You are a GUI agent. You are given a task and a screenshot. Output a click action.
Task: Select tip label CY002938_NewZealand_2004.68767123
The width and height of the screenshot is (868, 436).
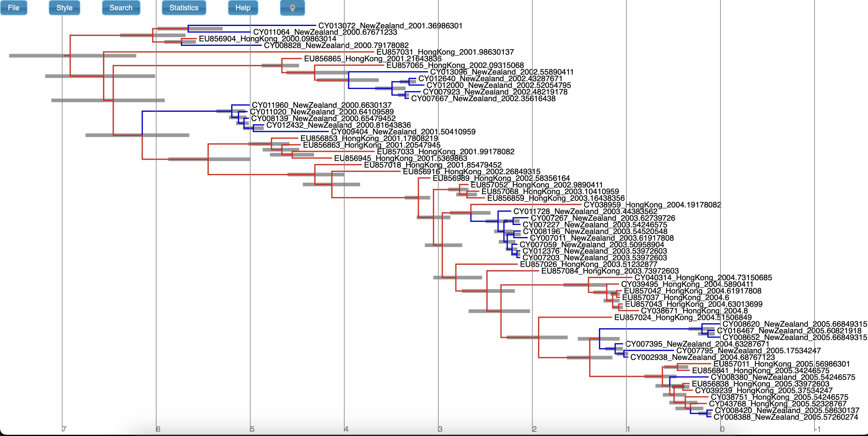[x=703, y=357]
